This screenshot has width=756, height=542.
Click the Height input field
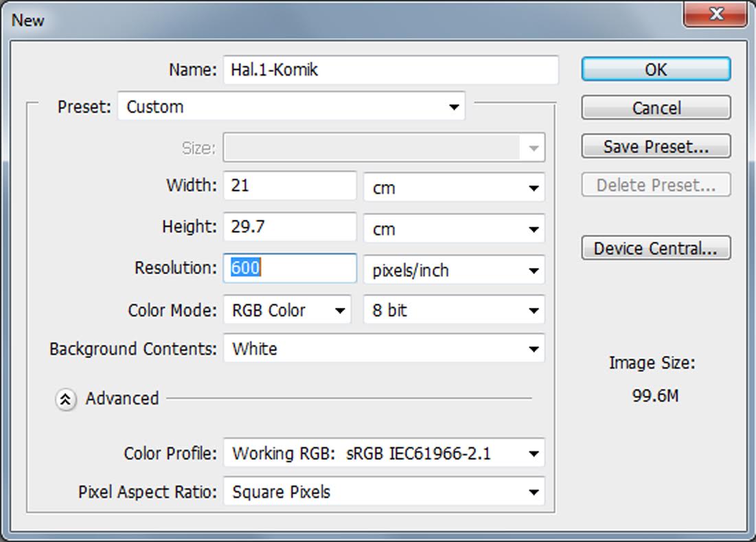pyautogui.click(x=289, y=227)
